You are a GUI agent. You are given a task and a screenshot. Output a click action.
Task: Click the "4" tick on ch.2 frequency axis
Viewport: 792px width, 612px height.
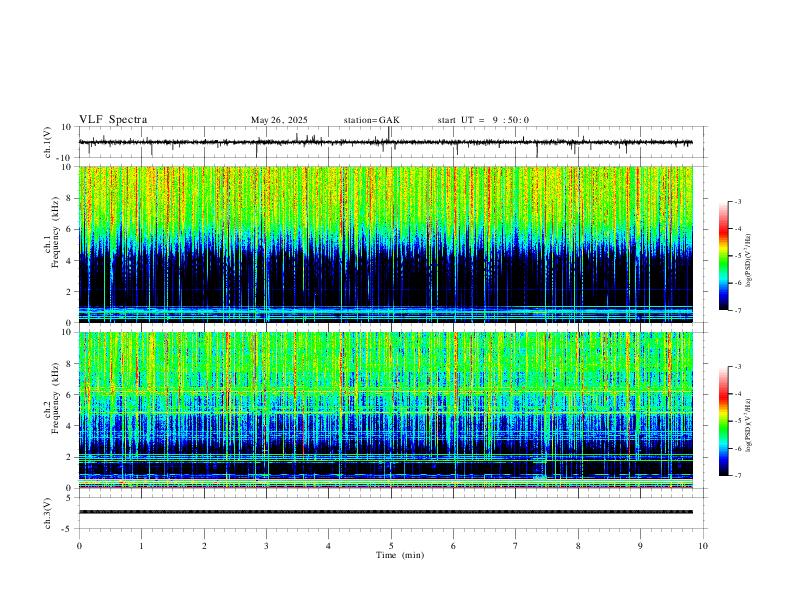point(70,426)
